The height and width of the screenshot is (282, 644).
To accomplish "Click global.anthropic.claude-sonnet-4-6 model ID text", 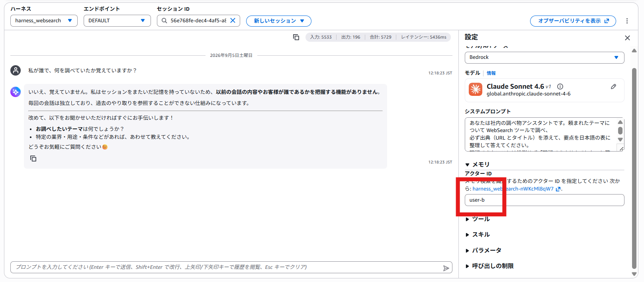I will tap(529, 94).
